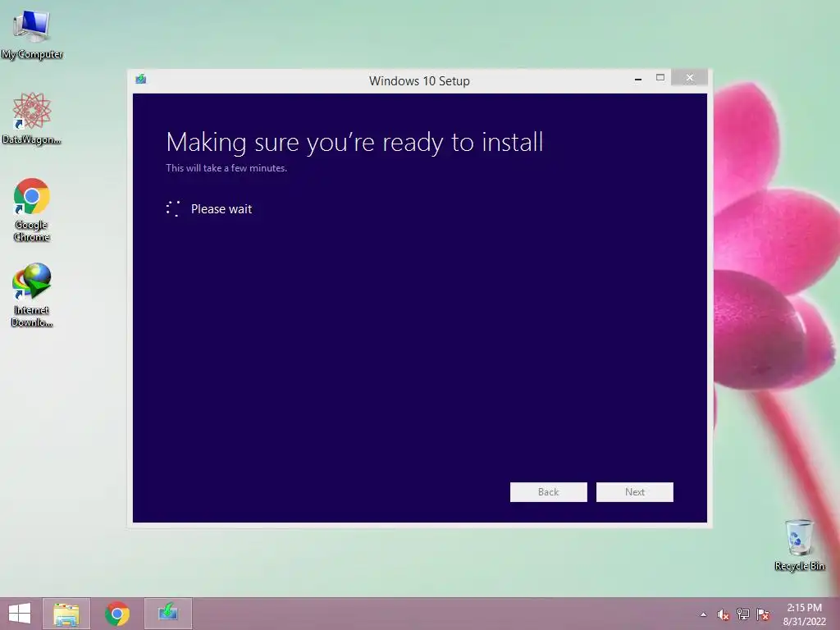Click the Next button in Setup
The width and height of the screenshot is (840, 630).
pos(635,492)
